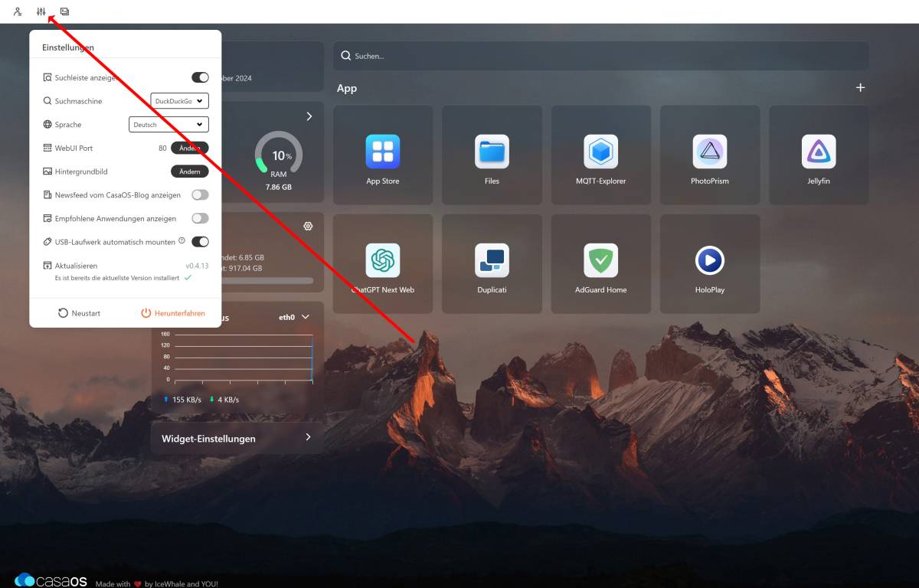
Task: Click the RAM usage gauge
Action: [279, 155]
